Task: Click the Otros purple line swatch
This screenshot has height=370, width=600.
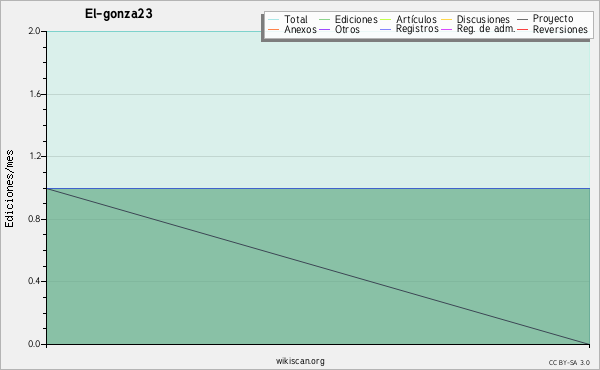Action: tap(324, 29)
